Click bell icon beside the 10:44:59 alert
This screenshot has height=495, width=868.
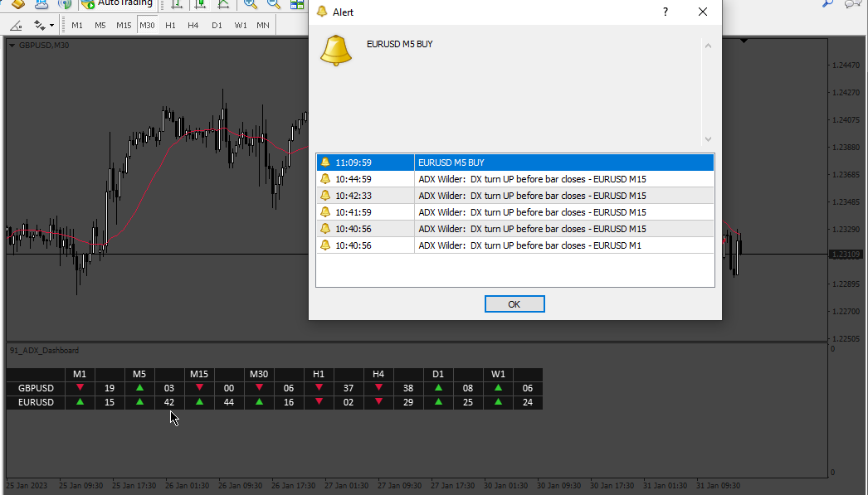pos(325,178)
